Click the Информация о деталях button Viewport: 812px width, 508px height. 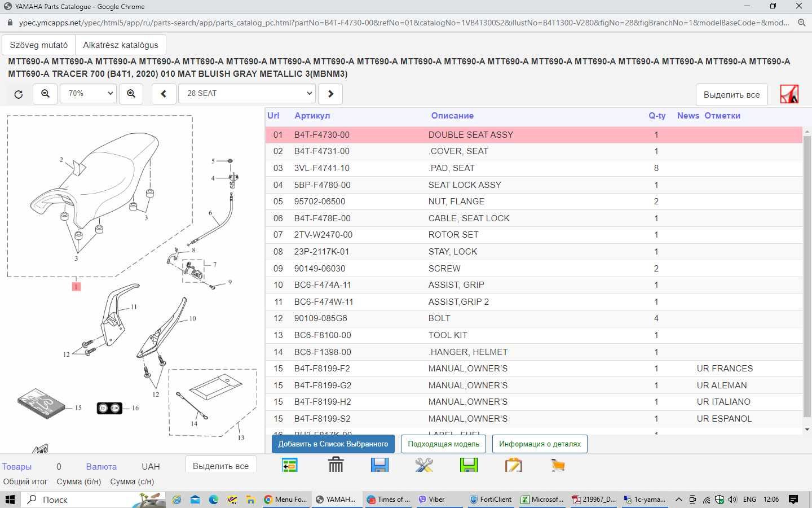pyautogui.click(x=540, y=444)
